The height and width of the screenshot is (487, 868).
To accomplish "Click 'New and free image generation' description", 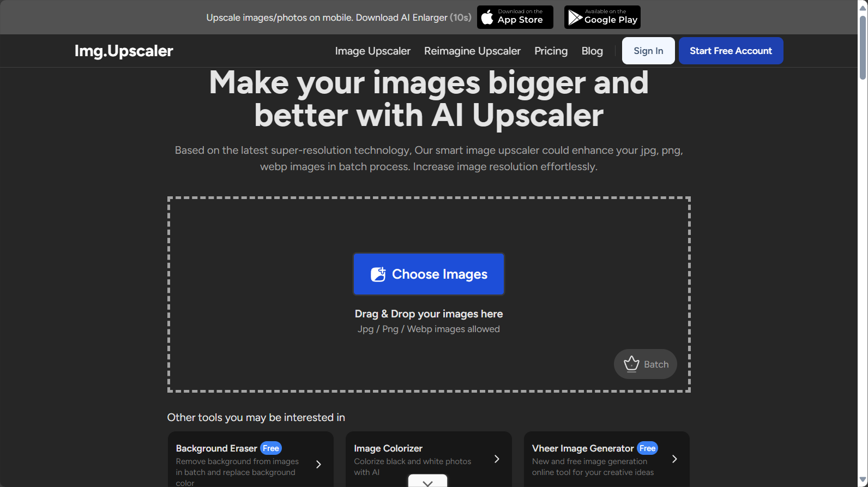I will 593,467.
